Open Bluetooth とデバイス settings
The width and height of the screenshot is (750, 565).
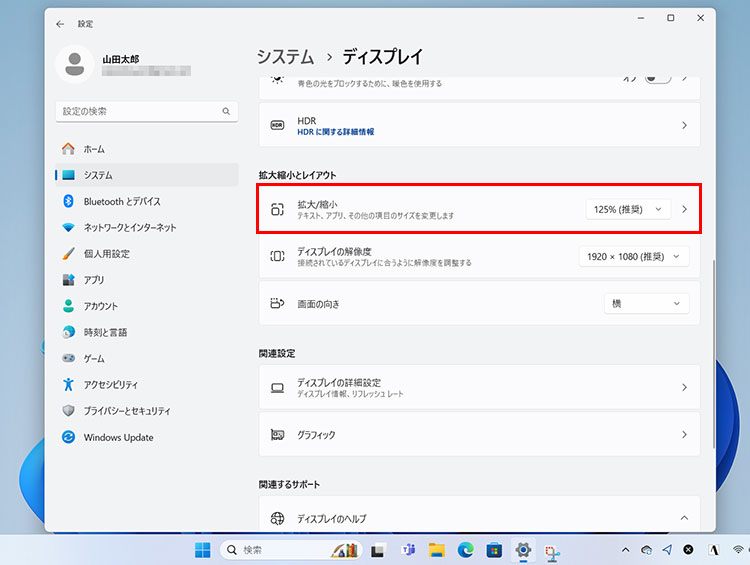click(122, 201)
